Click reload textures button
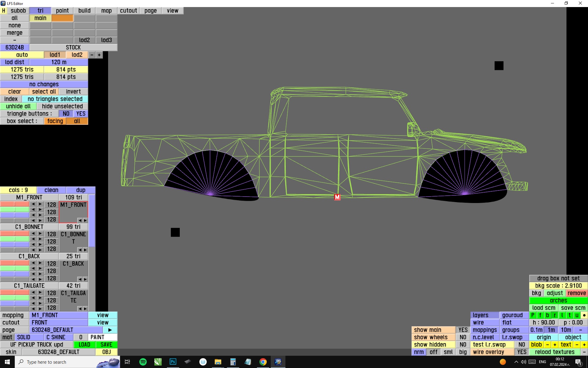The width and height of the screenshot is (588, 368). tap(555, 352)
